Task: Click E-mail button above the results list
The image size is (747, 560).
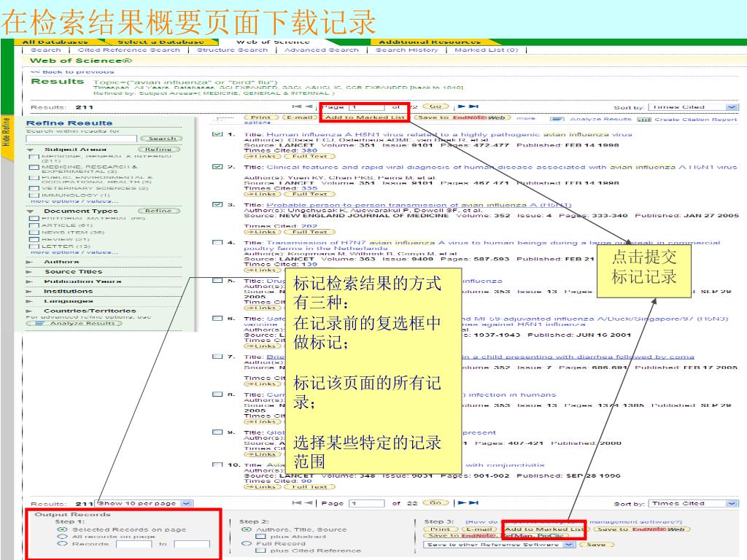Action: point(300,117)
